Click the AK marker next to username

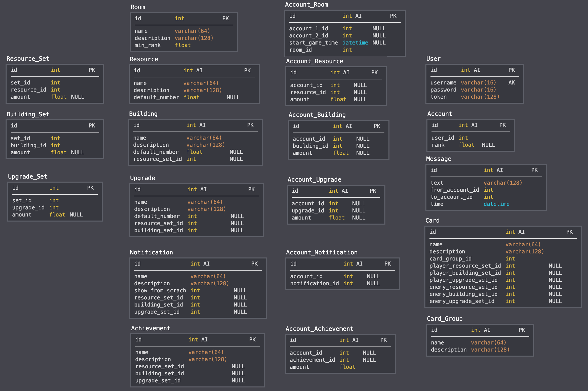tap(511, 83)
